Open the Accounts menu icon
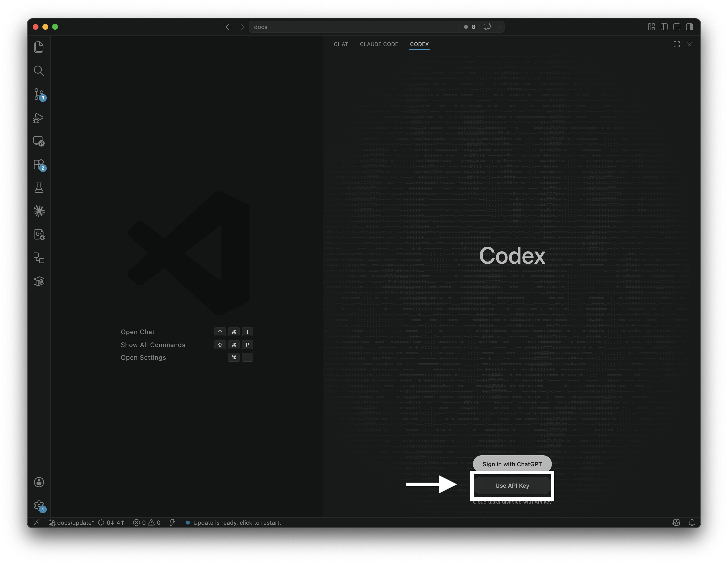The image size is (728, 564). (x=39, y=482)
